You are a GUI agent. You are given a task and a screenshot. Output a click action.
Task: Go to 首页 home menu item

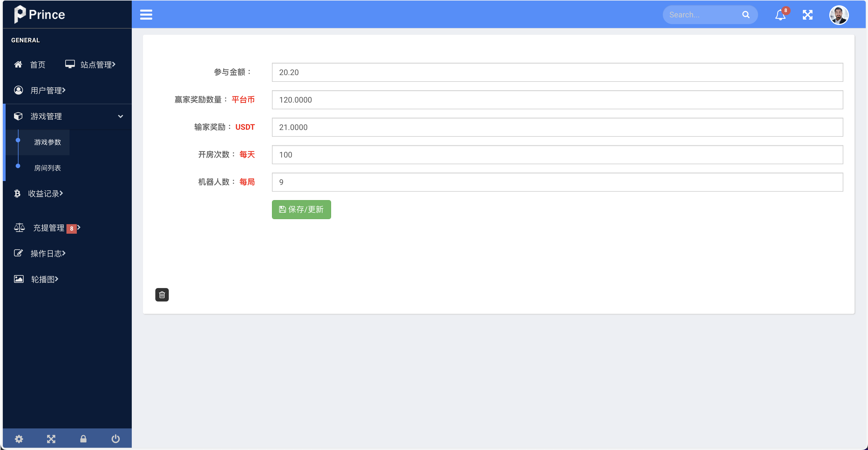click(x=37, y=64)
